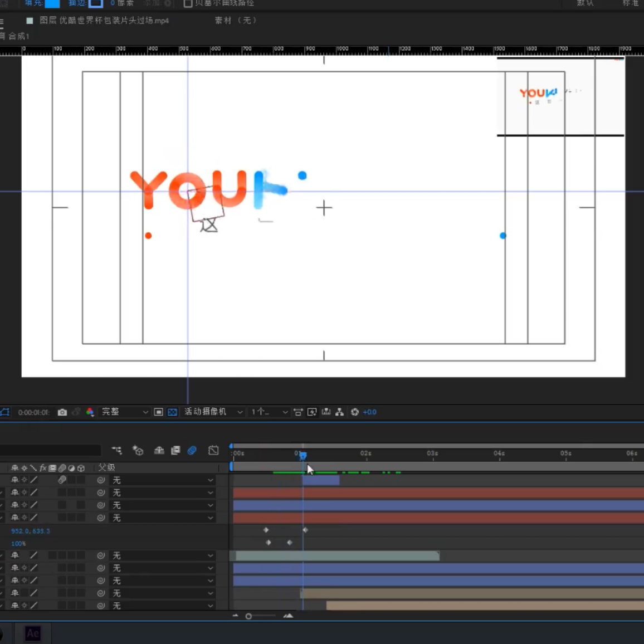Switch to the 图层 优酷世界杯包装片头过场.mp4 tab
This screenshot has height=644, width=644.
point(104,21)
